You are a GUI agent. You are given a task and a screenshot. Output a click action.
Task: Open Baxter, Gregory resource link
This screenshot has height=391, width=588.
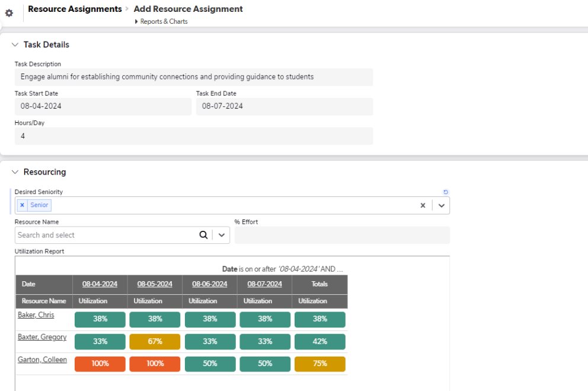tap(41, 337)
